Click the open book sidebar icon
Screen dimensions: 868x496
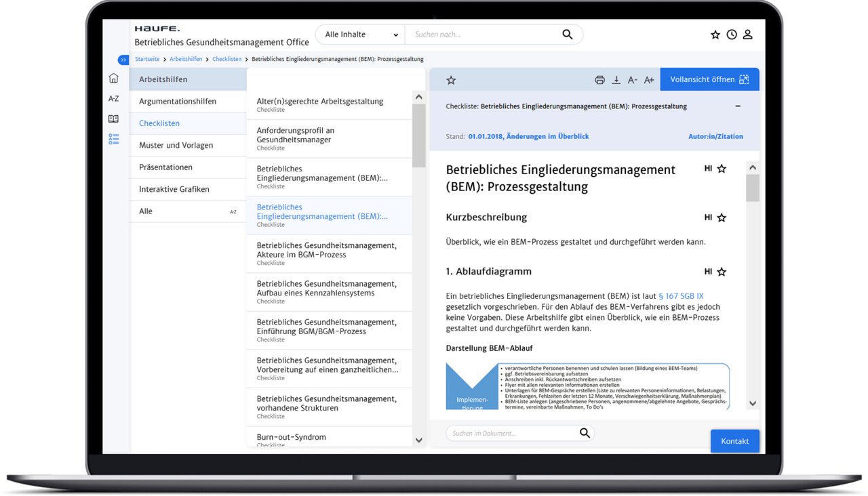tap(113, 119)
